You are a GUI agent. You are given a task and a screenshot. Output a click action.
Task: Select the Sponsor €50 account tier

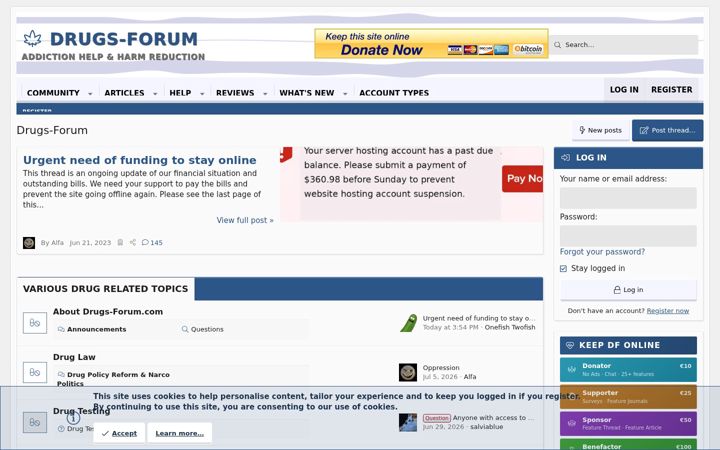tap(628, 424)
